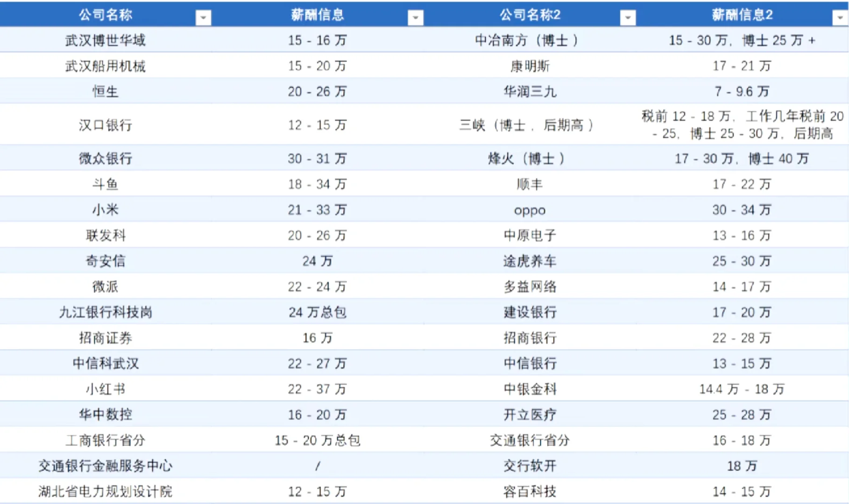Viewport: 849px width, 504px height.
Task: Select the 武汉船用机械 cell
Action: [x=106, y=66]
